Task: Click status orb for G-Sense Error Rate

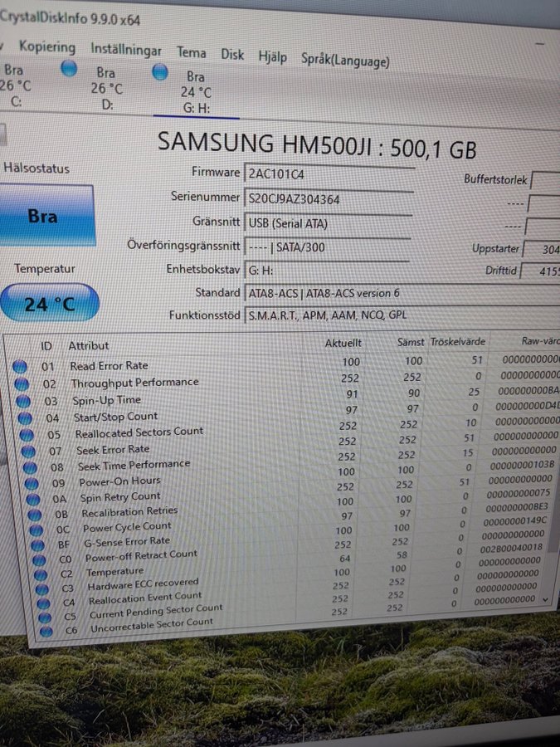Action: click(x=37, y=545)
